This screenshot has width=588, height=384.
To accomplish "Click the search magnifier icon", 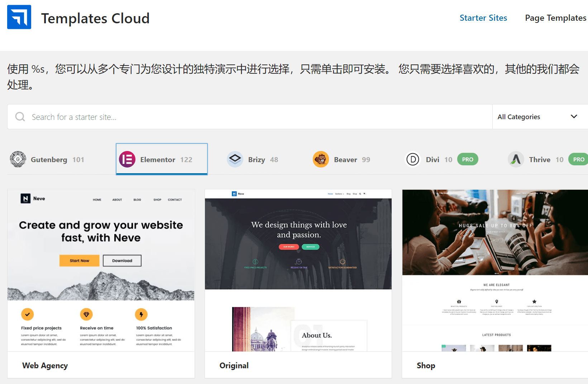I will [20, 117].
